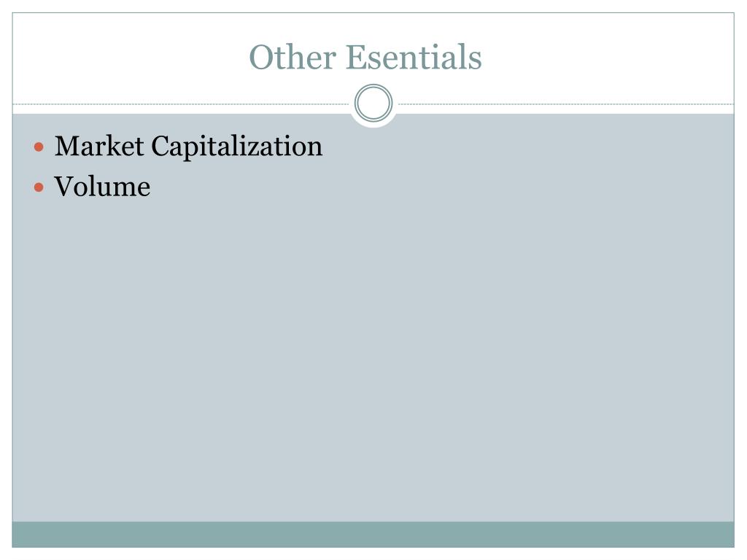Select the "Market Capitalization" bullet text
Viewport: 747px width, 560px height.
188,147
